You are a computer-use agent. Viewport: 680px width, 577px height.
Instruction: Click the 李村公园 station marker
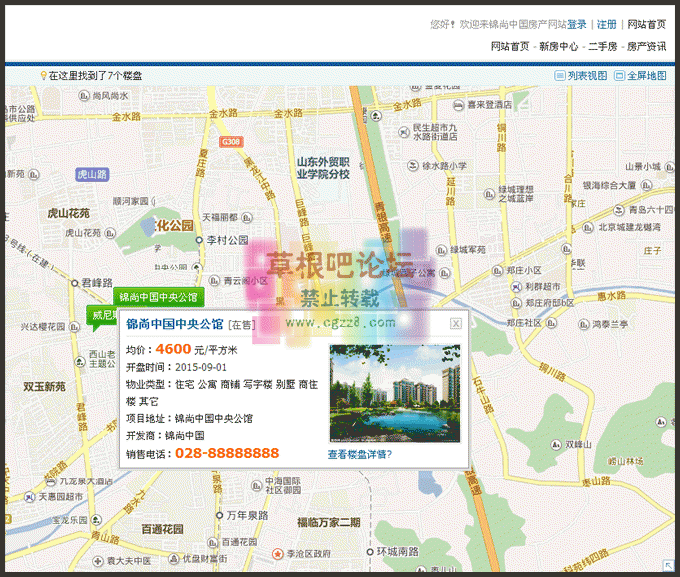point(199,240)
